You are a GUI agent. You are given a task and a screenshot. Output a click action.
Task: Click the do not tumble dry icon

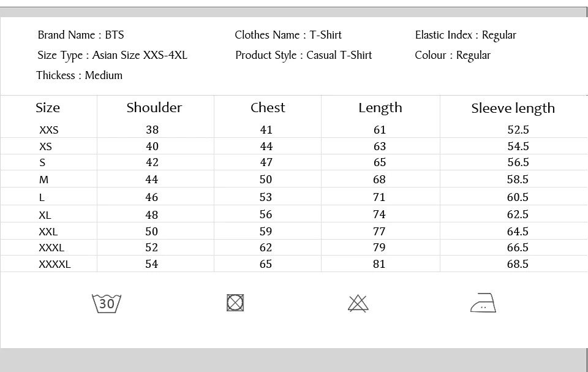tap(235, 303)
